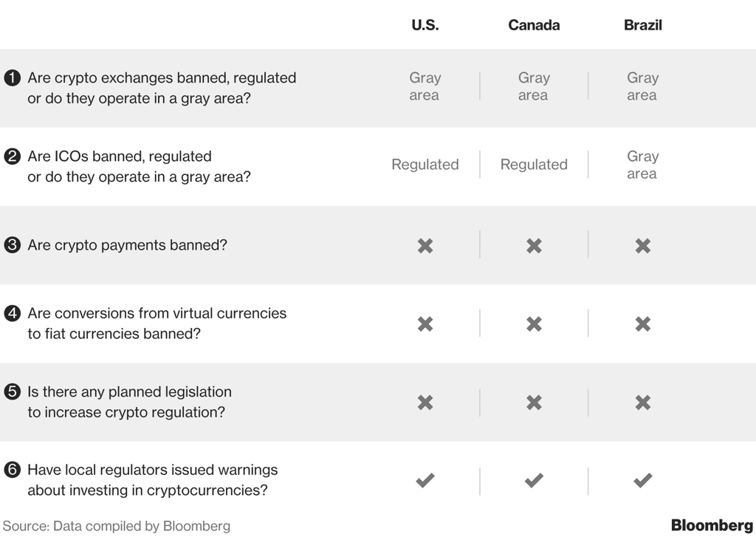Image resolution: width=756 pixels, height=537 pixels.
Task: Click the number 1 circle icon
Action: (12, 78)
